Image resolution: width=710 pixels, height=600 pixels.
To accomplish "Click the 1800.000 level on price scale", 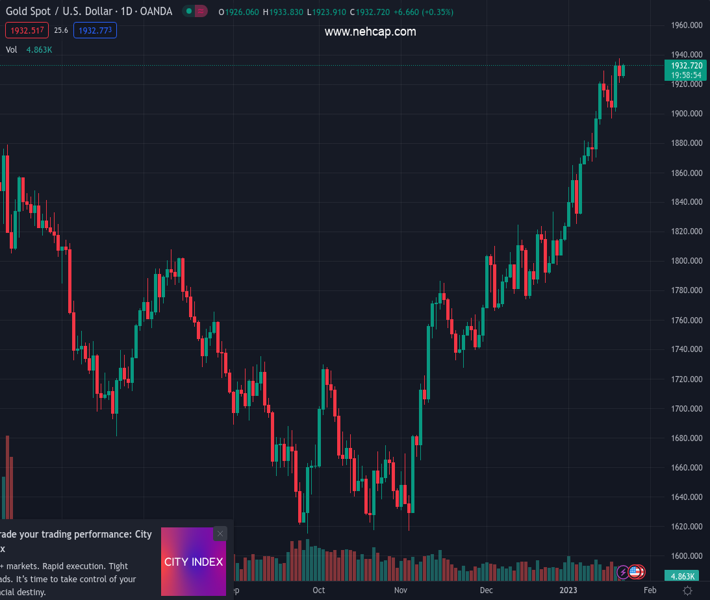I will coord(686,261).
